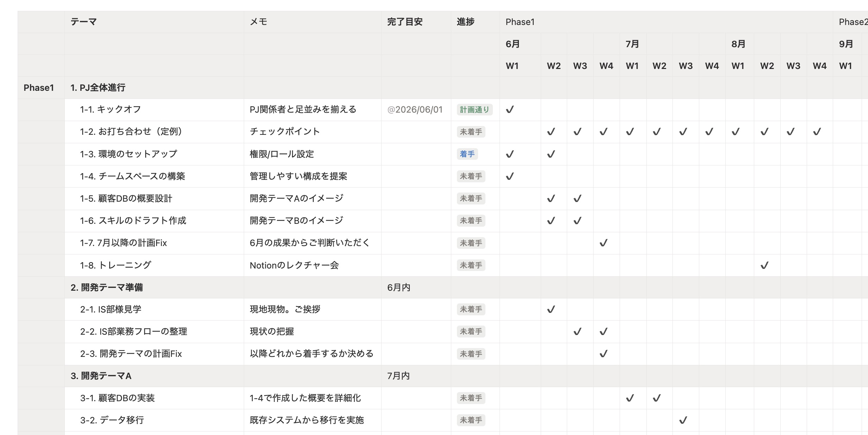Click the 1-5. 顧客DBの概要設計 cell
The width and height of the screenshot is (868, 435).
[x=154, y=198]
